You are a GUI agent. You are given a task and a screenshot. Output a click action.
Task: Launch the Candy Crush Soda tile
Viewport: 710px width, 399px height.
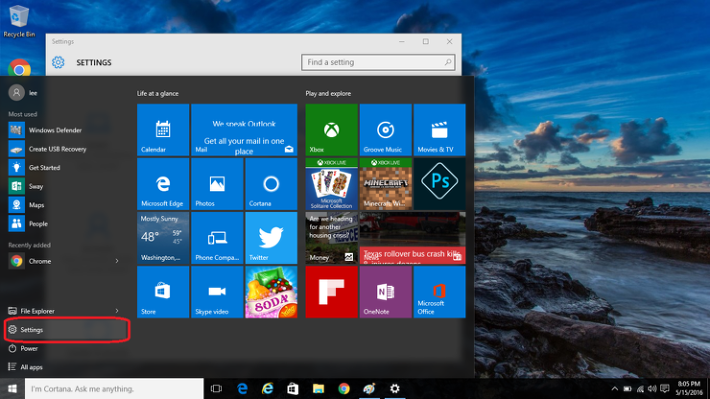click(x=271, y=292)
